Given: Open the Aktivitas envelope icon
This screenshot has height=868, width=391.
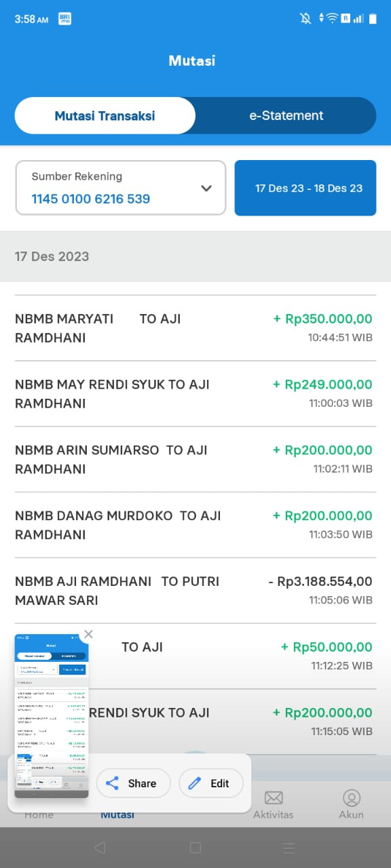Looking at the screenshot, I should (x=274, y=797).
